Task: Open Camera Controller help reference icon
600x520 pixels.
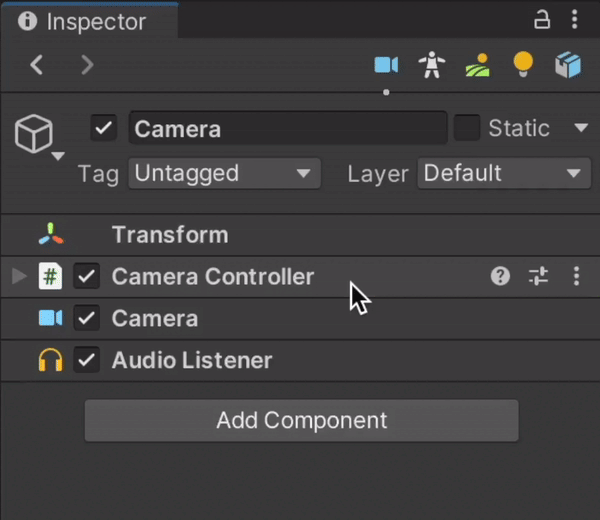Action: click(500, 277)
